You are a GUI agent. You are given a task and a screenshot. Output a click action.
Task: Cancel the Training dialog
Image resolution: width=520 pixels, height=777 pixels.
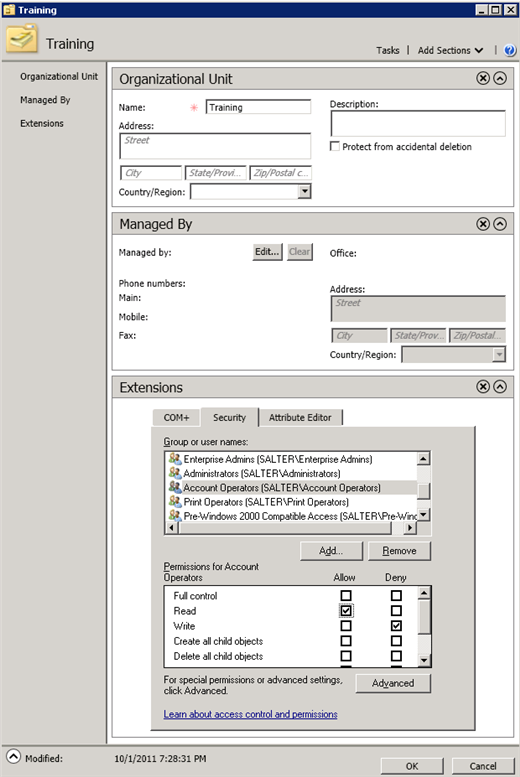(x=483, y=766)
